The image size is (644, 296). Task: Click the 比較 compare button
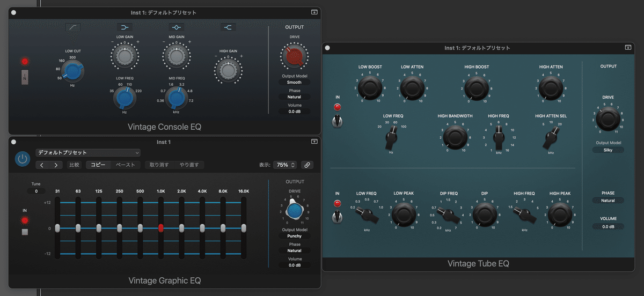(x=74, y=165)
